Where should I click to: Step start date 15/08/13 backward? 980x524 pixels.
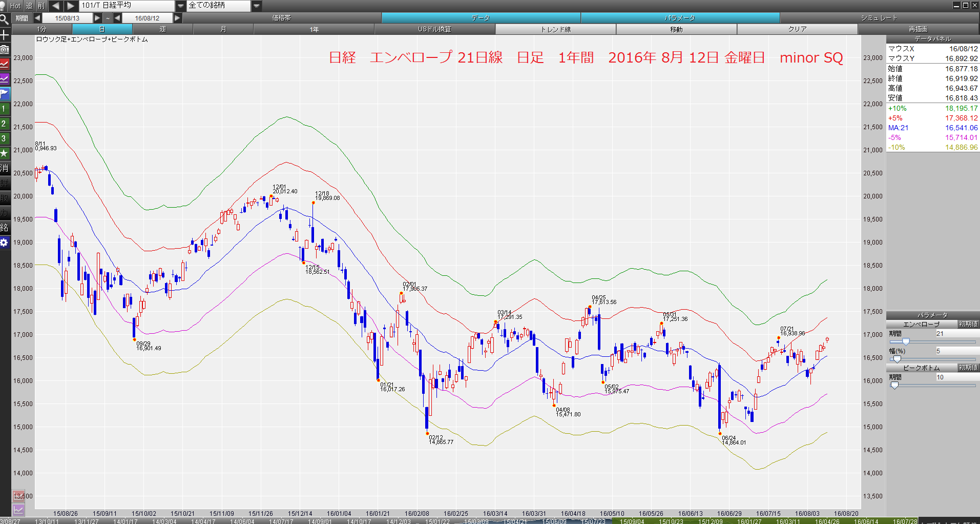(x=37, y=18)
